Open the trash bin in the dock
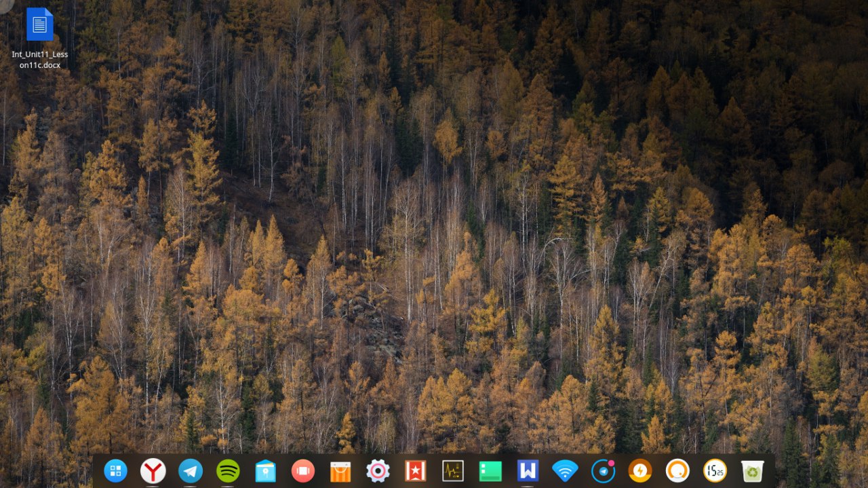Screen dimensions: 868x488 pos(753,470)
